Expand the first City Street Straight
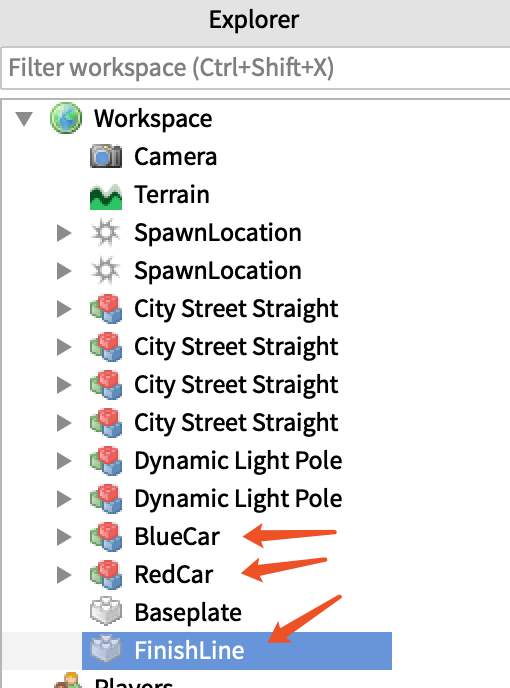510x688 pixels. [x=64, y=309]
